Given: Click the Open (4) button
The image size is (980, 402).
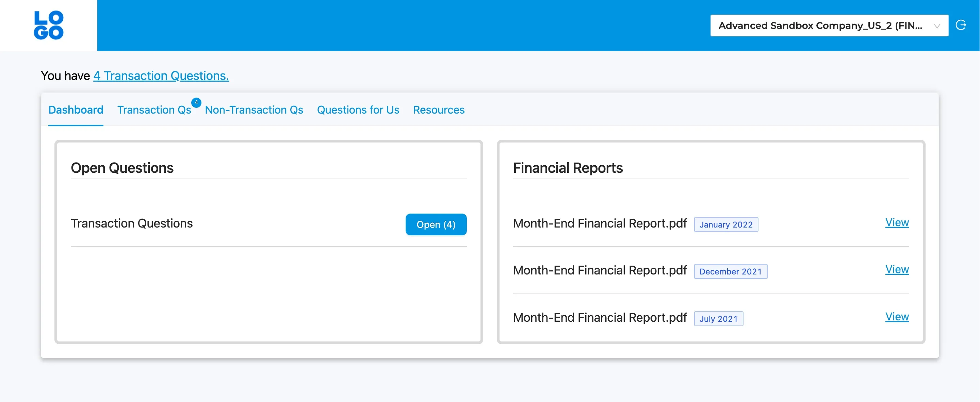Looking at the screenshot, I should (436, 224).
